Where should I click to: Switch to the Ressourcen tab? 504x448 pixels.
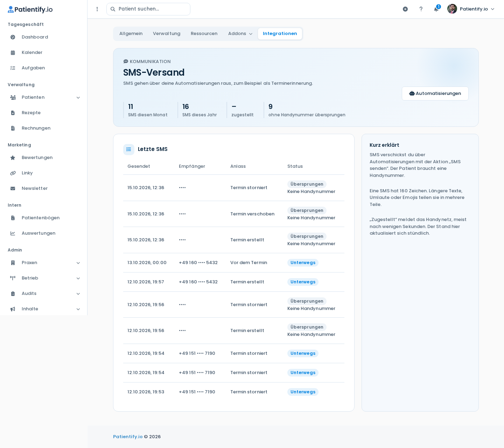tap(204, 34)
